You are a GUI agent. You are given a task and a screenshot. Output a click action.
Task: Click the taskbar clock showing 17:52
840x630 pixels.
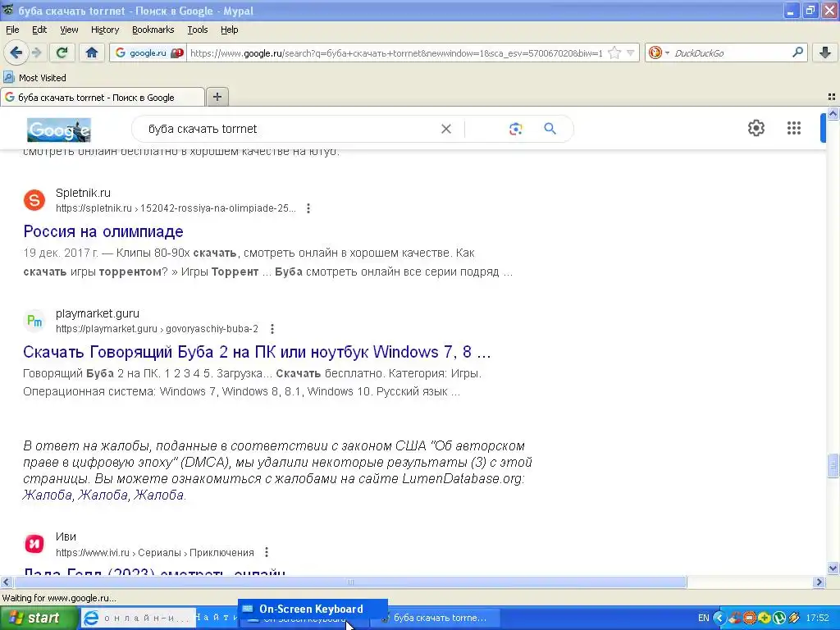pos(818,618)
